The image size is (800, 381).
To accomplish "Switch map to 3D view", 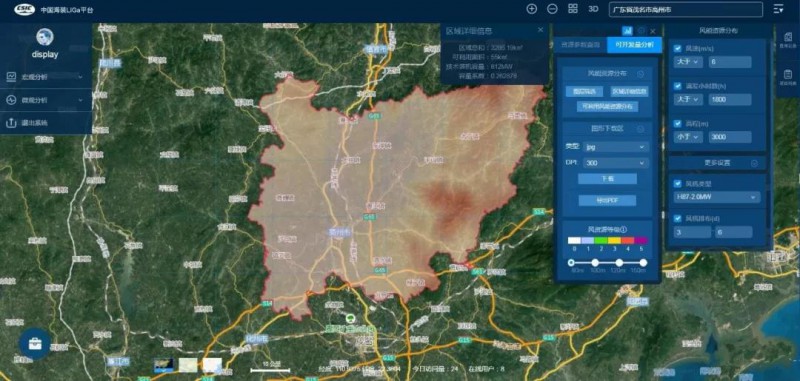I will click(x=593, y=9).
